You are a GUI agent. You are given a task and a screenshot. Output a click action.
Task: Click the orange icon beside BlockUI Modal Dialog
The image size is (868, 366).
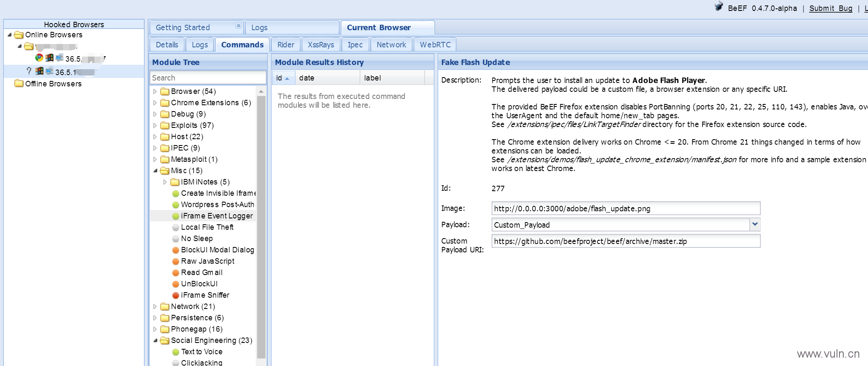pyautogui.click(x=176, y=250)
